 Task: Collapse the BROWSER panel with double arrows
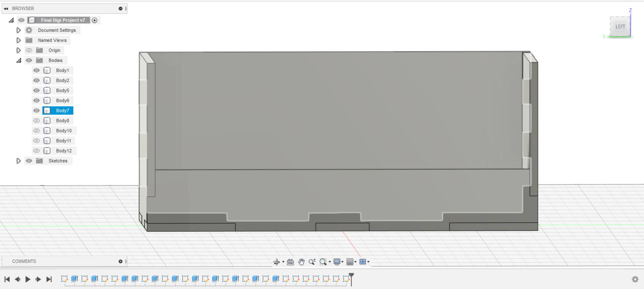(6, 8)
